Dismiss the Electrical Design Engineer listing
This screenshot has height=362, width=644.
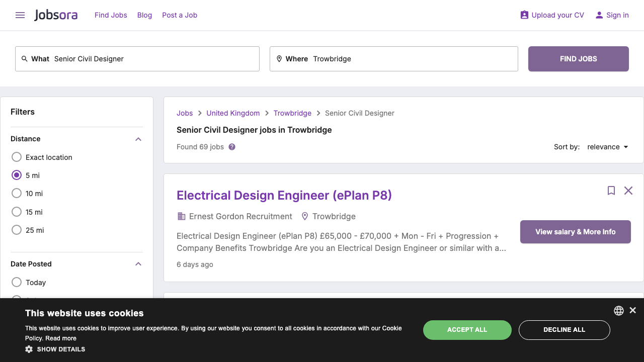[x=628, y=191]
